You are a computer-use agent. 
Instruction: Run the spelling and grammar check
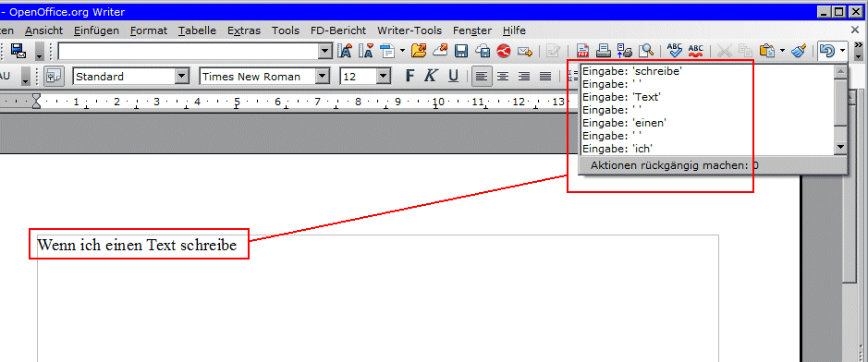coord(675,52)
